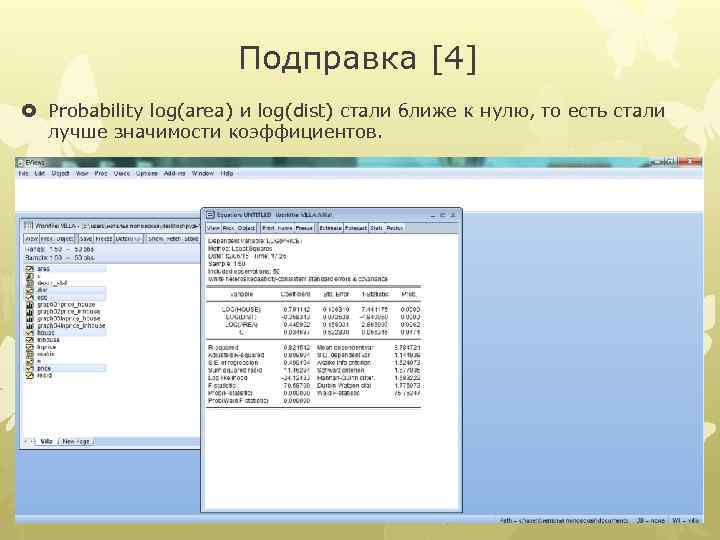The height and width of the screenshot is (540, 720).
Task: Select the lnprice series icon
Action: (30, 347)
